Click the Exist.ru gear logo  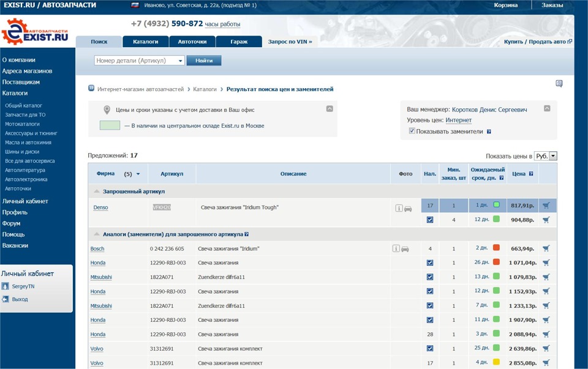pyautogui.click(x=15, y=32)
